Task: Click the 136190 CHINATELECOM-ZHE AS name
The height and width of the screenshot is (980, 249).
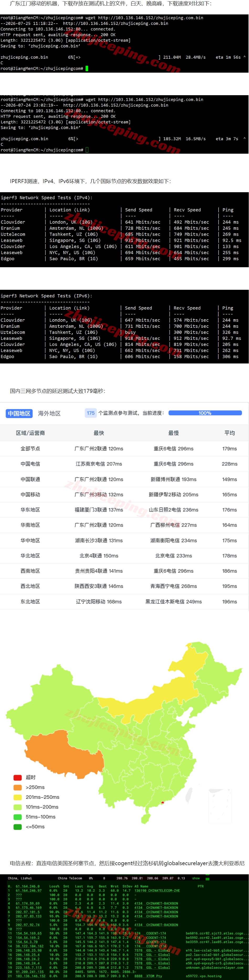Action: [157, 891]
